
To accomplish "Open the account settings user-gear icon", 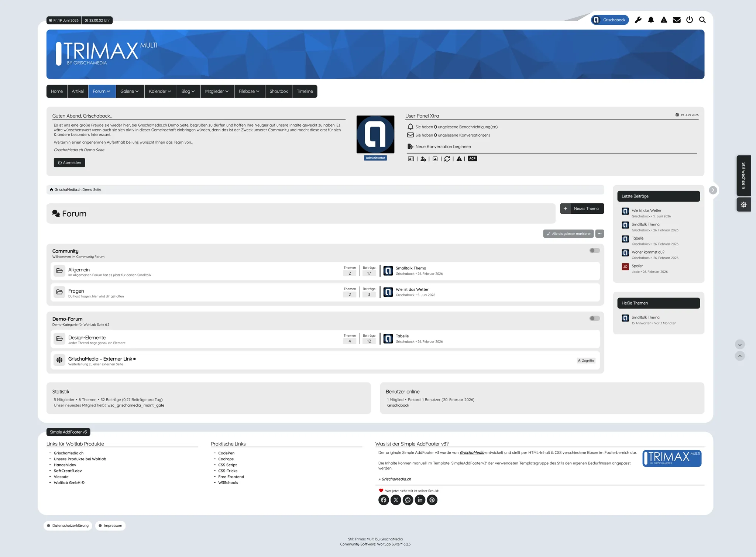I will coord(423,159).
